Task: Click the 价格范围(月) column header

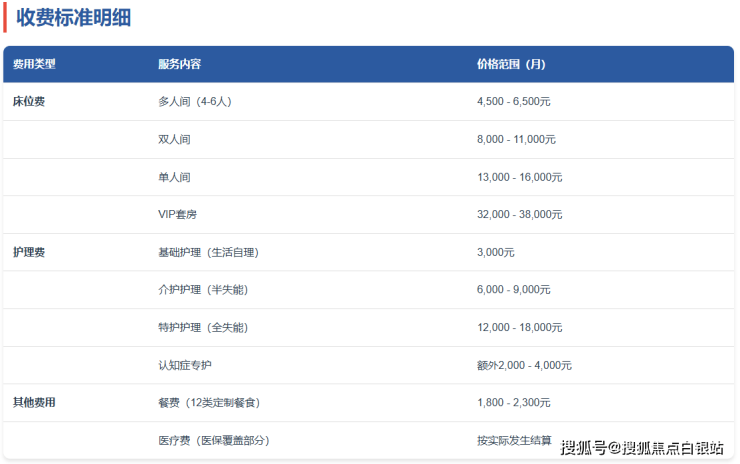Action: tap(511, 64)
